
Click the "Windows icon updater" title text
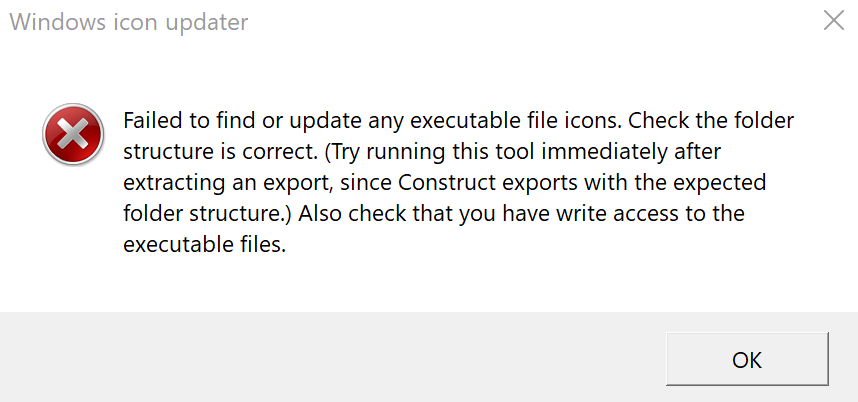[x=129, y=22]
